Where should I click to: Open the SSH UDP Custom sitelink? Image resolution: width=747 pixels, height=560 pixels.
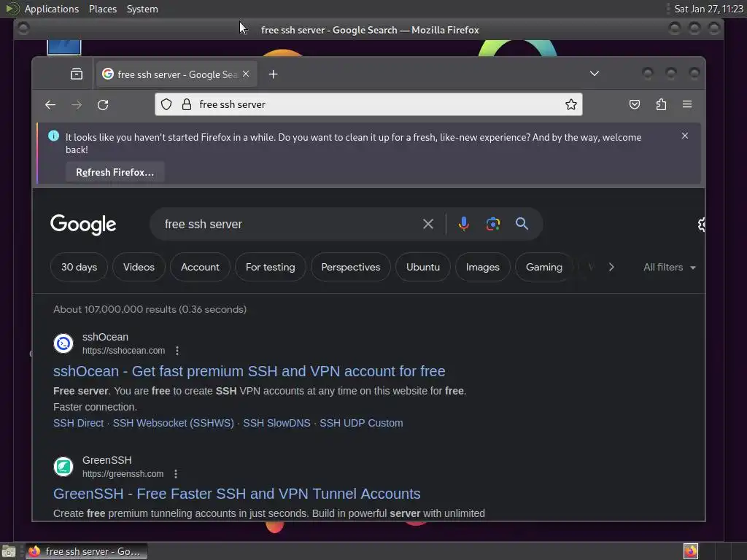coord(361,423)
